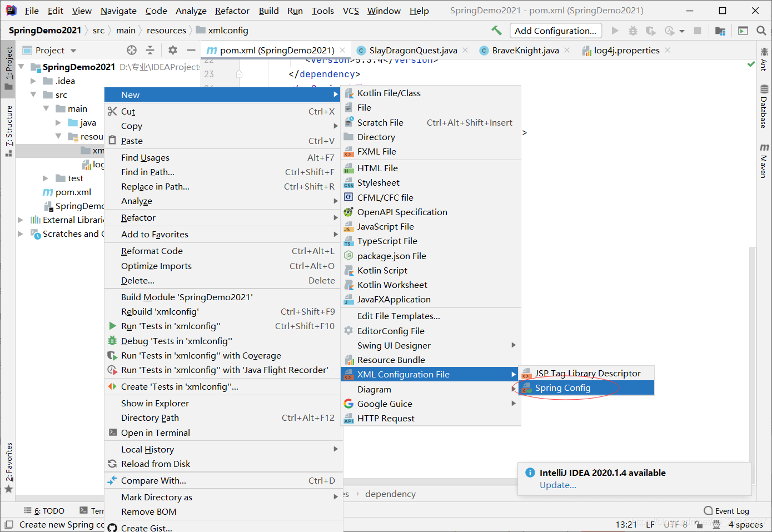Image resolution: width=772 pixels, height=532 pixels.
Task: Click the Debug bug icon in toolbar
Action: (632, 31)
